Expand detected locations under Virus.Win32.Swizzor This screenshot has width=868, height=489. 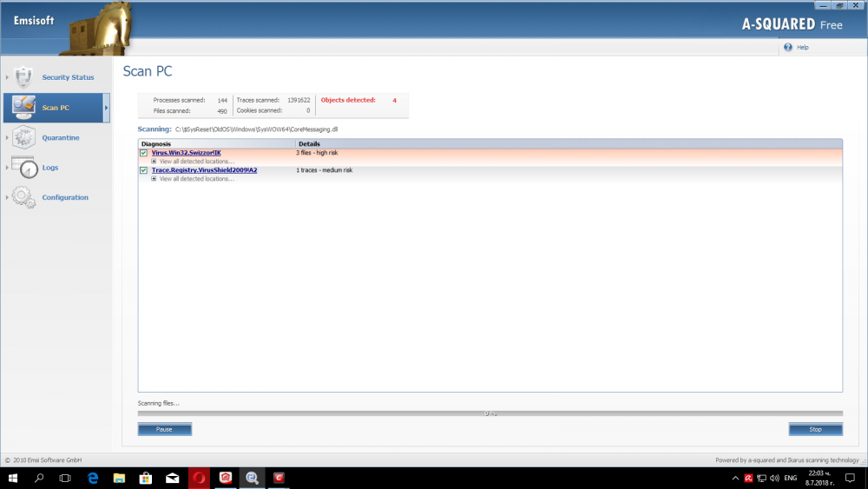pos(154,162)
